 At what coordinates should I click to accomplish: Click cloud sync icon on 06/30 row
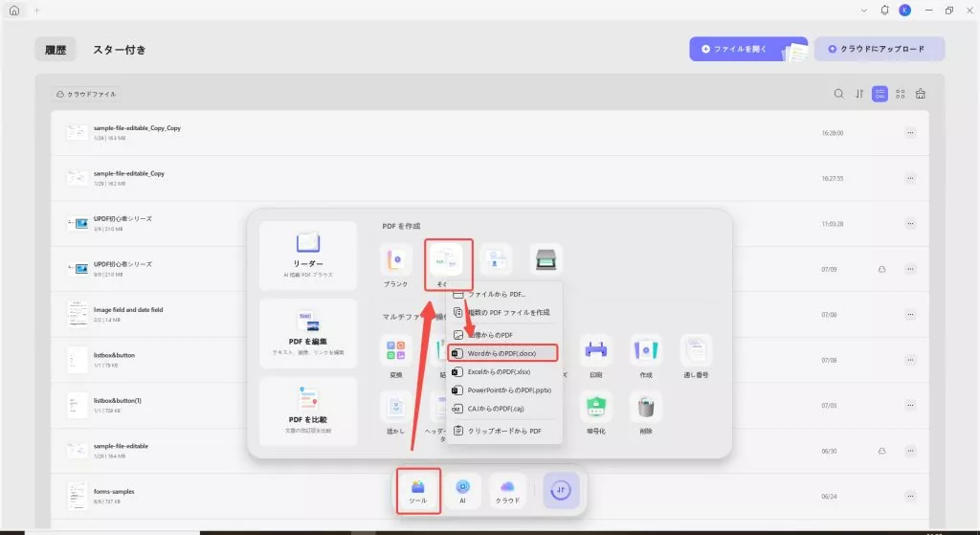pyautogui.click(x=881, y=451)
